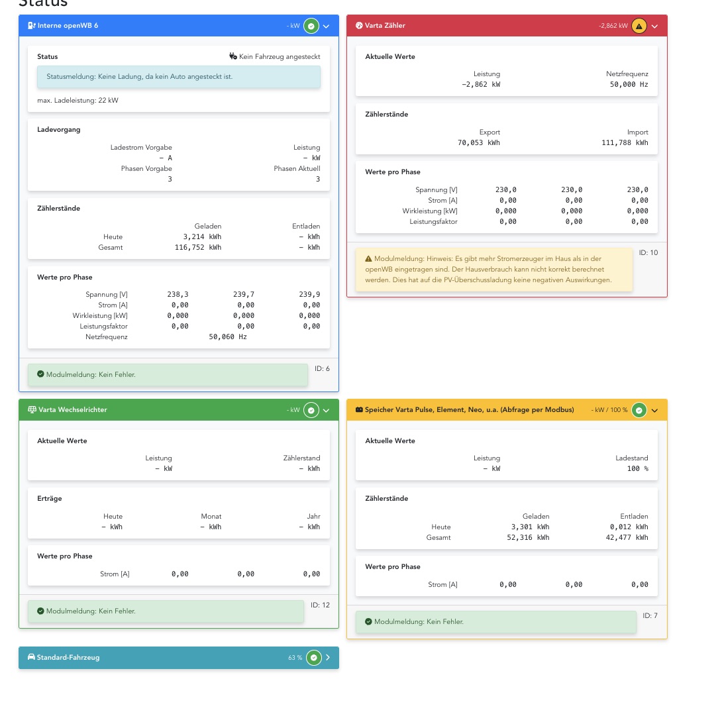Image resolution: width=722 pixels, height=728 pixels.
Task: Click the solar panel icon beside Varta Wechselrichter
Action: (32, 409)
